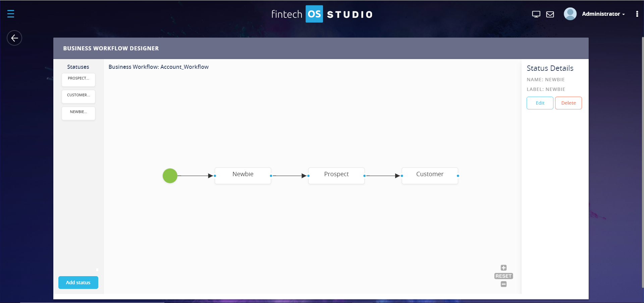The height and width of the screenshot is (303, 644).
Task: Expand the Administrator user dropdown
Action: click(x=603, y=14)
